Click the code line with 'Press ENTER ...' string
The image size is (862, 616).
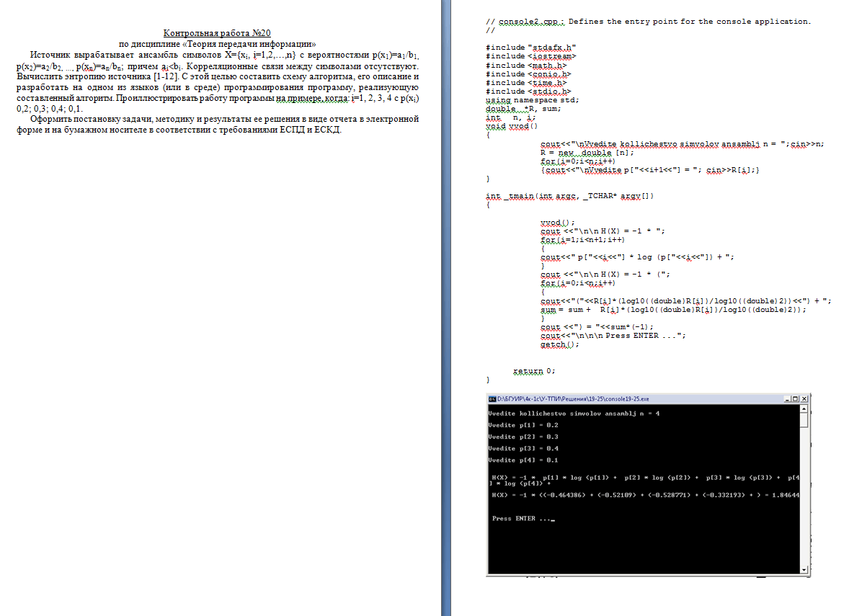[613, 336]
